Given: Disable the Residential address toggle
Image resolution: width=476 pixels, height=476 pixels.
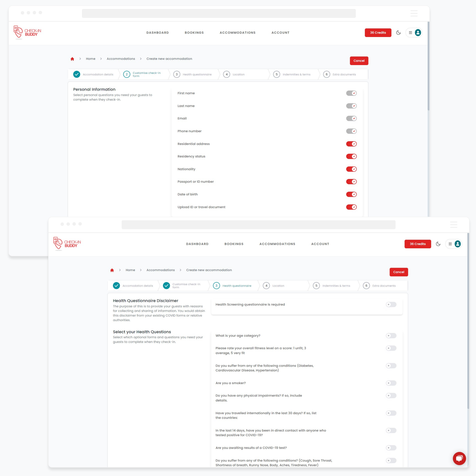Looking at the screenshot, I should pyautogui.click(x=351, y=144).
